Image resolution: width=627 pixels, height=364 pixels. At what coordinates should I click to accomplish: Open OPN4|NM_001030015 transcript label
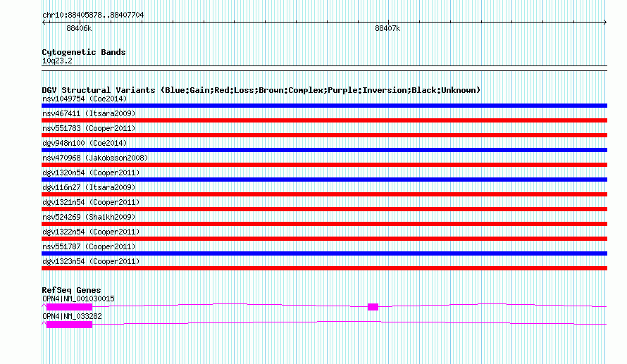tap(78, 299)
